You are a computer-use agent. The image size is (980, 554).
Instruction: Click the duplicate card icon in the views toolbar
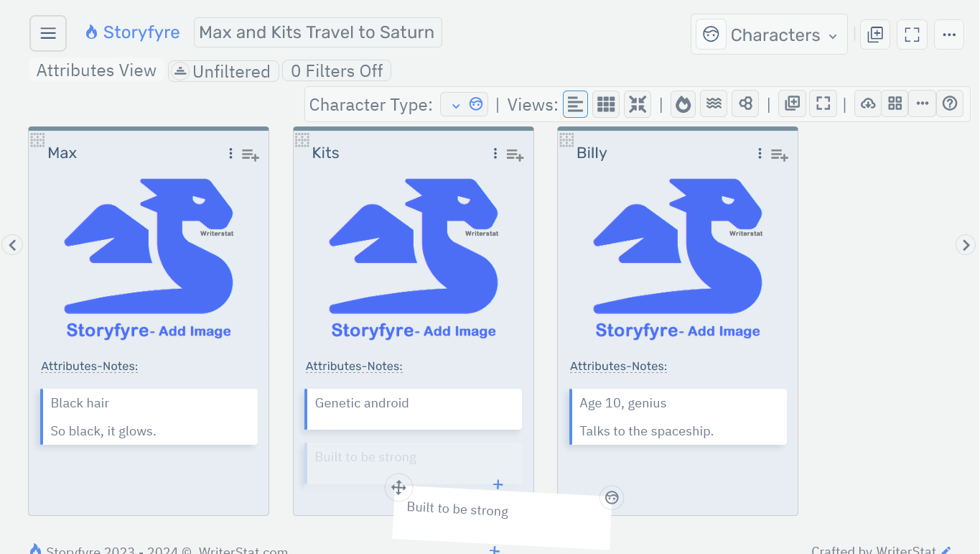pos(792,103)
